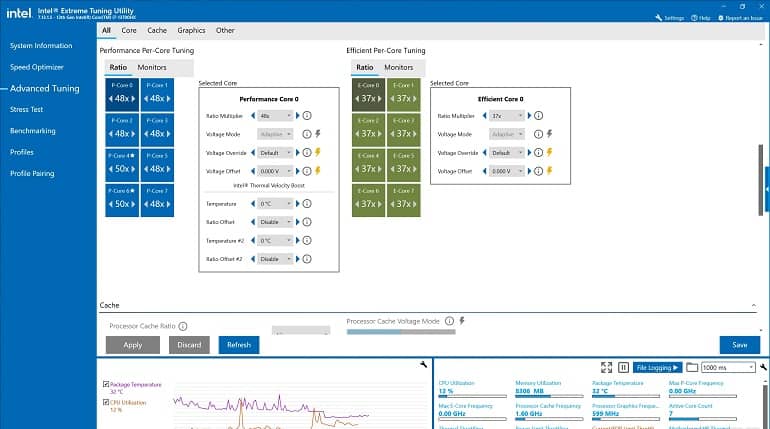
Task: Toggle Package Temperature graph checkbox
Action: coord(106,384)
